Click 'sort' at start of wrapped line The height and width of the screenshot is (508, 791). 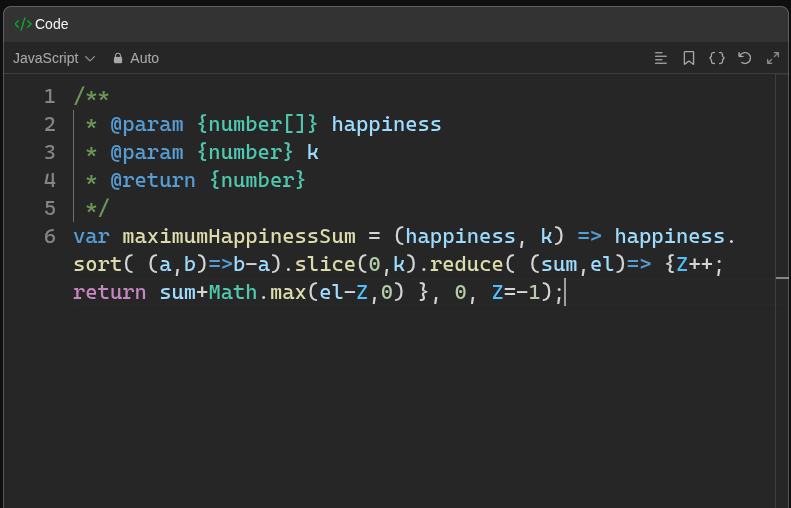[98, 264]
